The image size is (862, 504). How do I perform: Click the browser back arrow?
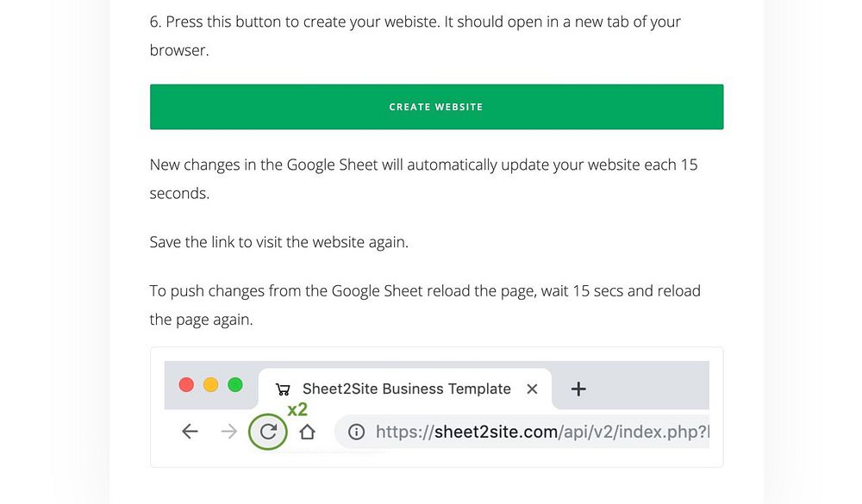191,432
